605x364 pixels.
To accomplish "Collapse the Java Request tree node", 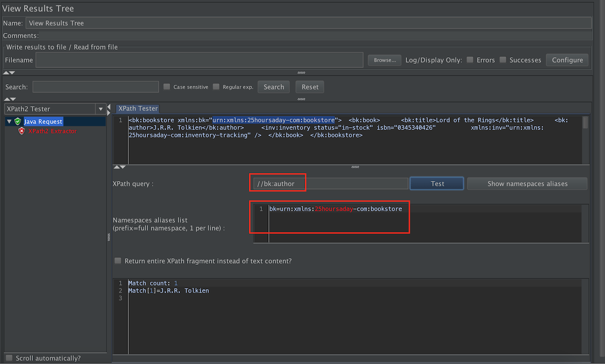I will coord(9,121).
